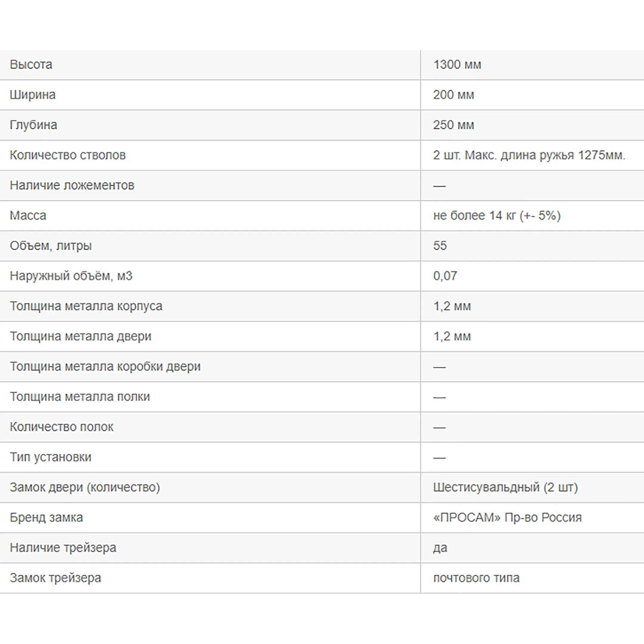Screen dimensions: 644x644
Task: Click the почтового типа lock value
Action: [x=476, y=578]
